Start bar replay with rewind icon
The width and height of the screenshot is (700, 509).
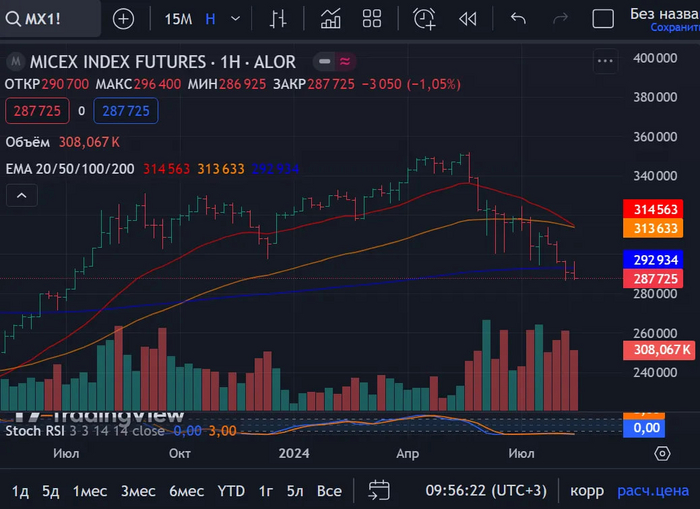[467, 19]
